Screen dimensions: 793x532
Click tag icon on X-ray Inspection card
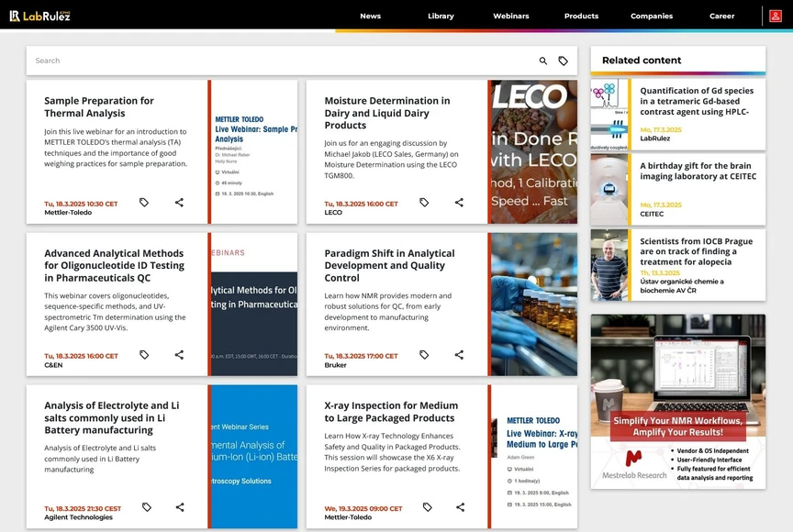pyautogui.click(x=428, y=506)
